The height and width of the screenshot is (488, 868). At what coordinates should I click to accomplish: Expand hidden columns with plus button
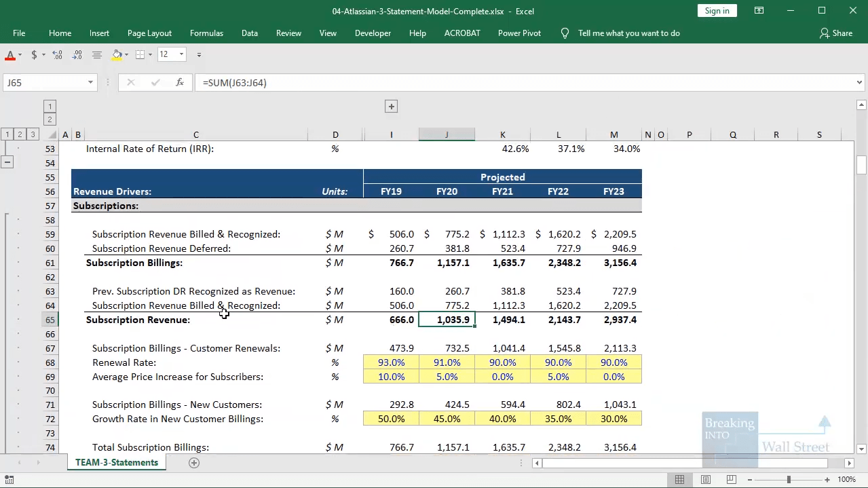391,107
